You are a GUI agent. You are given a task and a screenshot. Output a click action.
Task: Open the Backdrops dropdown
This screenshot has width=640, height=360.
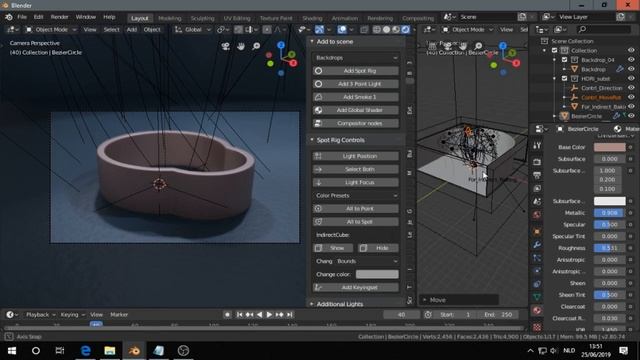coord(356,58)
